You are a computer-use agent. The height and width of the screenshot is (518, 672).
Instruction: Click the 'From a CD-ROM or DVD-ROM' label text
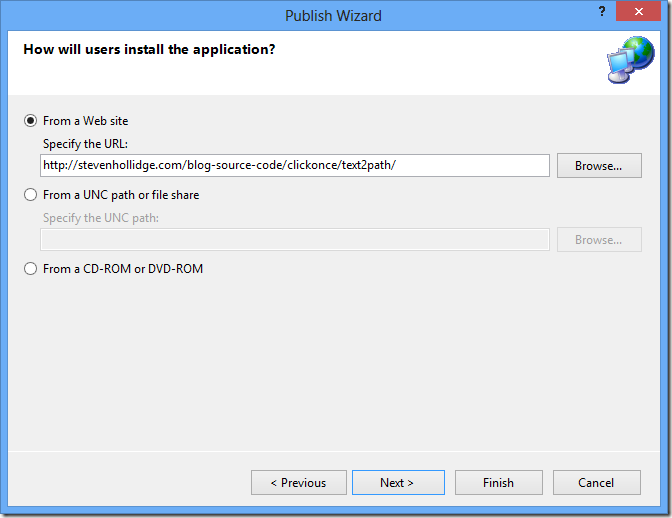(123, 269)
